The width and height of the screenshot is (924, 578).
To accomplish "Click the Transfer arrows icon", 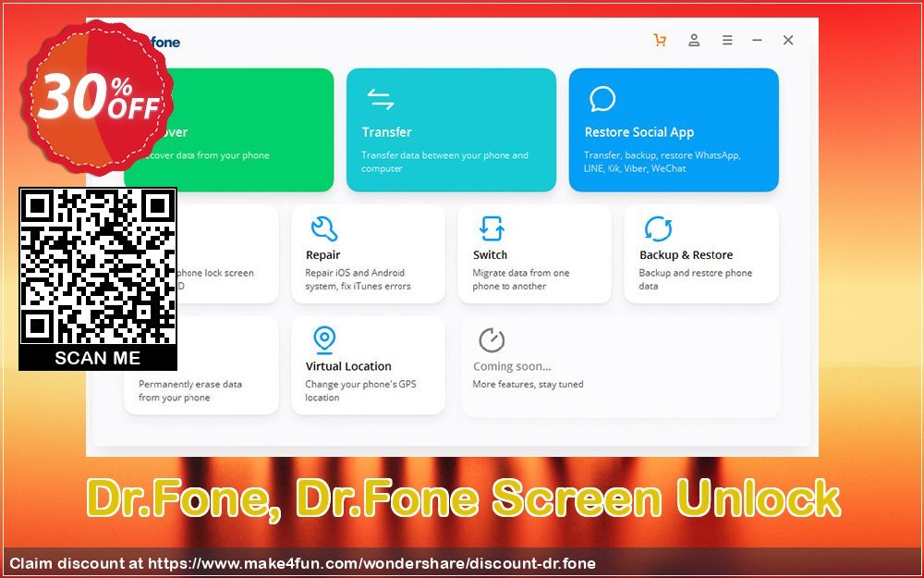I will click(x=380, y=99).
